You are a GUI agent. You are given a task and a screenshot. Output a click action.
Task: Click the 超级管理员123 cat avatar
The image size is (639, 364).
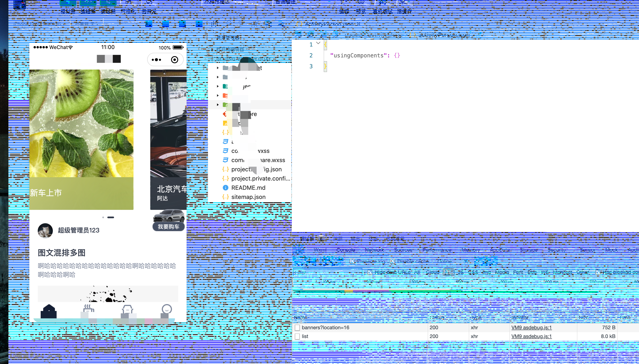(45, 231)
